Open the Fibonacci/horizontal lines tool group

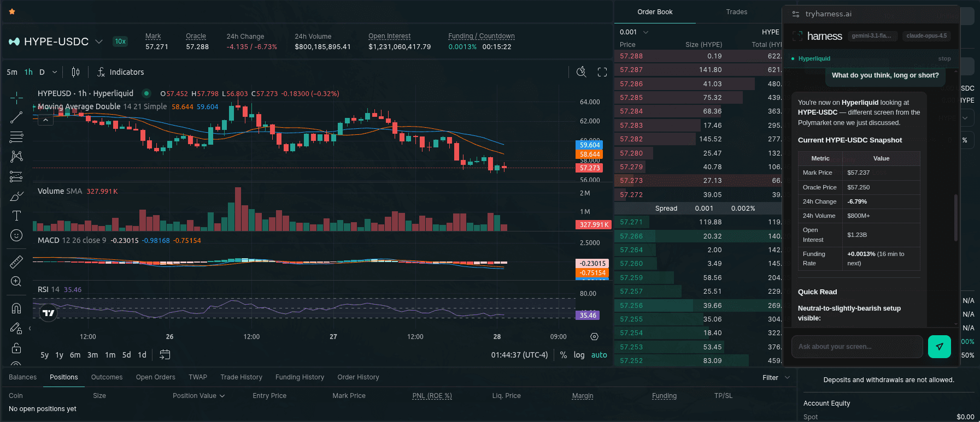[16, 136]
